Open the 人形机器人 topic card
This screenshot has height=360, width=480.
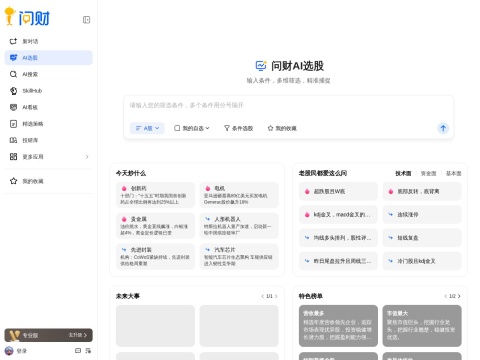pos(239,226)
